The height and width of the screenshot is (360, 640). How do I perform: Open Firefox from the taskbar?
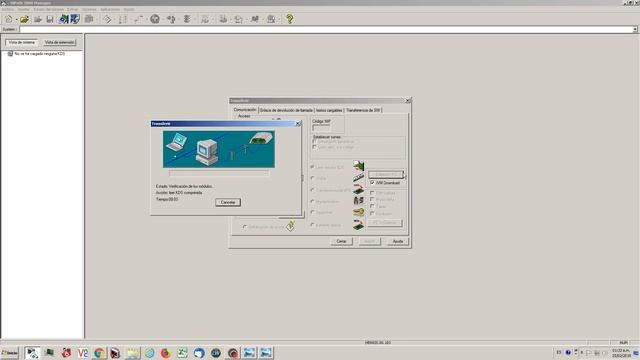(166, 353)
